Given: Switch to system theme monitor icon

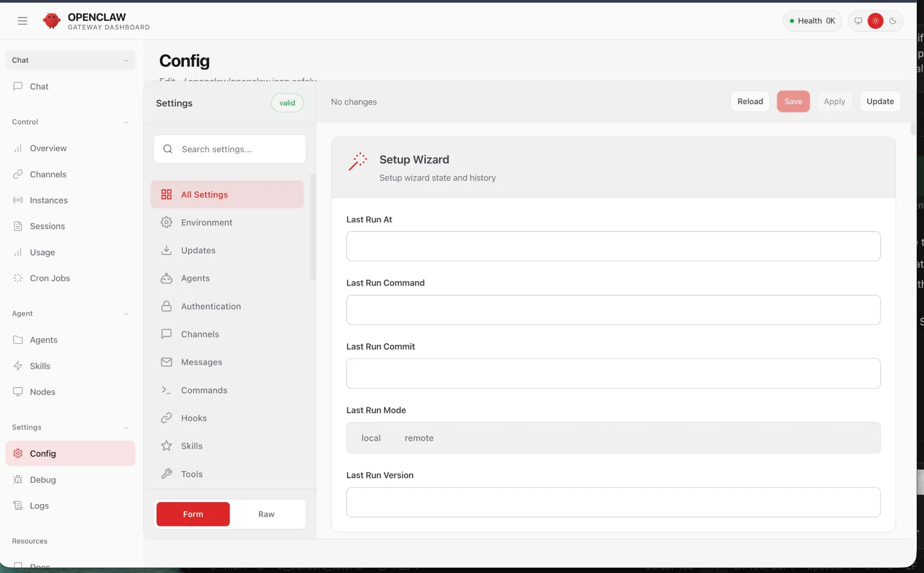Looking at the screenshot, I should coord(858,21).
